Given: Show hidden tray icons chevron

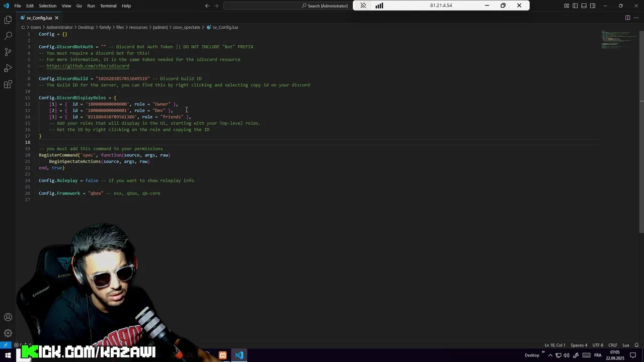Looking at the screenshot, I should [x=550, y=355].
